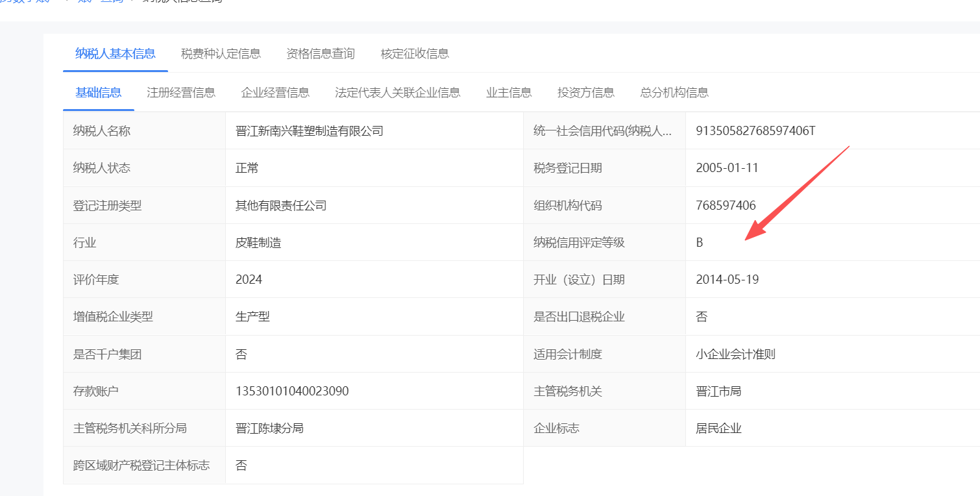Image resolution: width=980 pixels, height=496 pixels.
Task: Go to the 投资方信息 sub-tab
Action: tap(586, 93)
